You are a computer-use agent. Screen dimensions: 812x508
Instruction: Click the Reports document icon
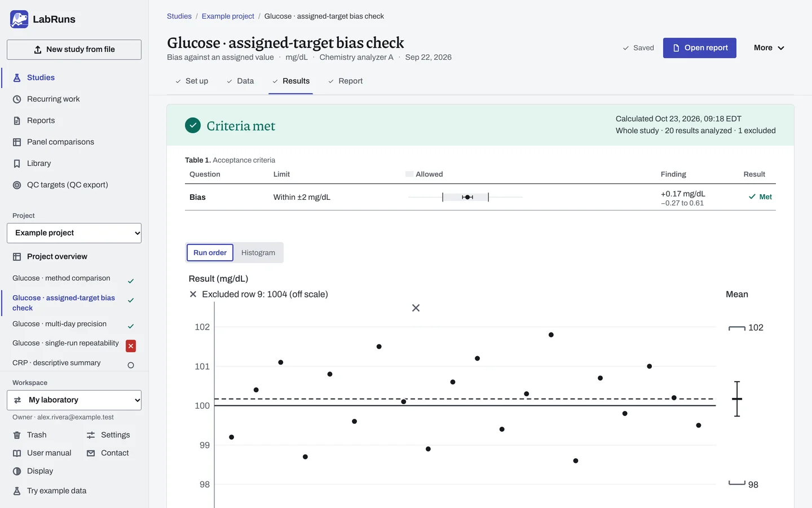tap(17, 121)
